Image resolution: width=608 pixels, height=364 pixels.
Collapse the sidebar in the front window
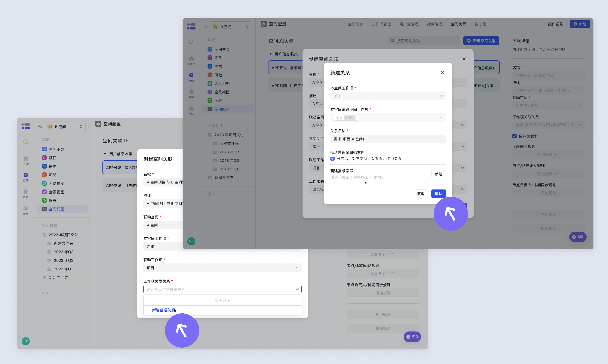pyautogui.click(x=205, y=27)
